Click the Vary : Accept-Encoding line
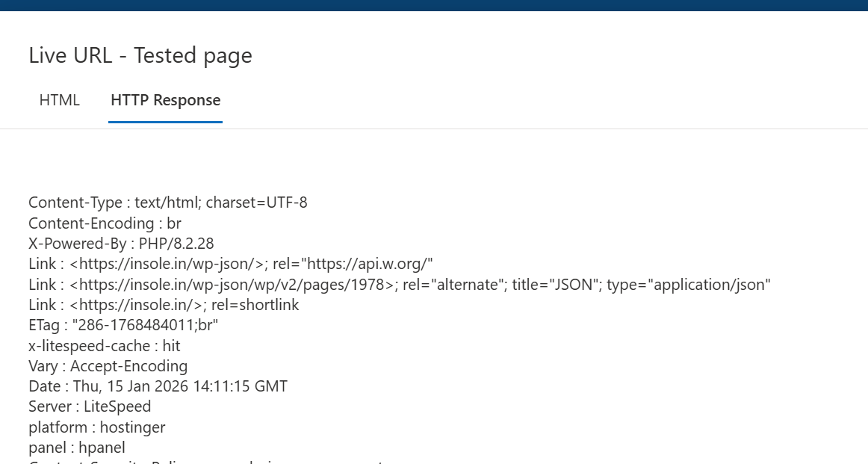The height and width of the screenshot is (464, 868). pos(108,366)
